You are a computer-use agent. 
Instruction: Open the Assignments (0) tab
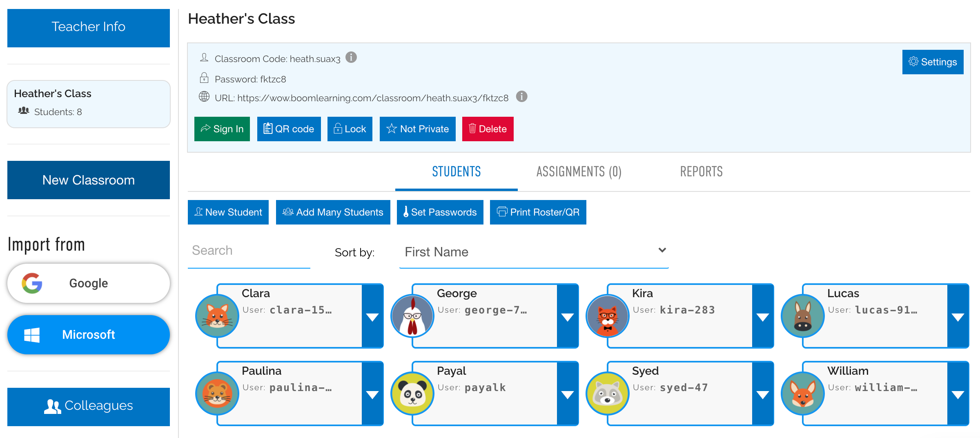[x=579, y=172]
